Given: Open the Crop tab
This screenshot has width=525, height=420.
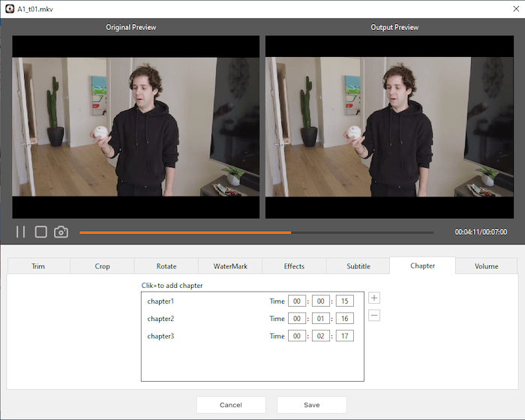Looking at the screenshot, I should tap(102, 266).
